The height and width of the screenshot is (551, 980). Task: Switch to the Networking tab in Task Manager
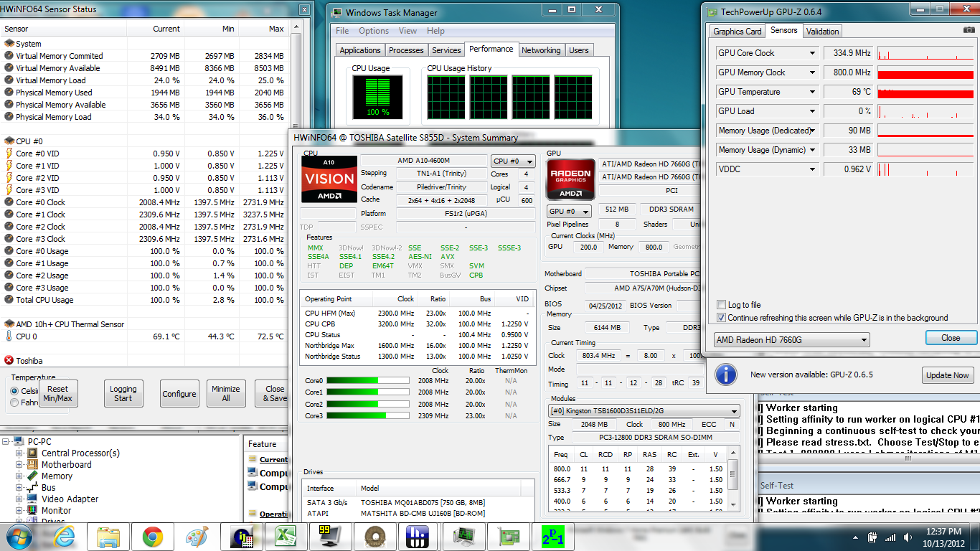541,50
